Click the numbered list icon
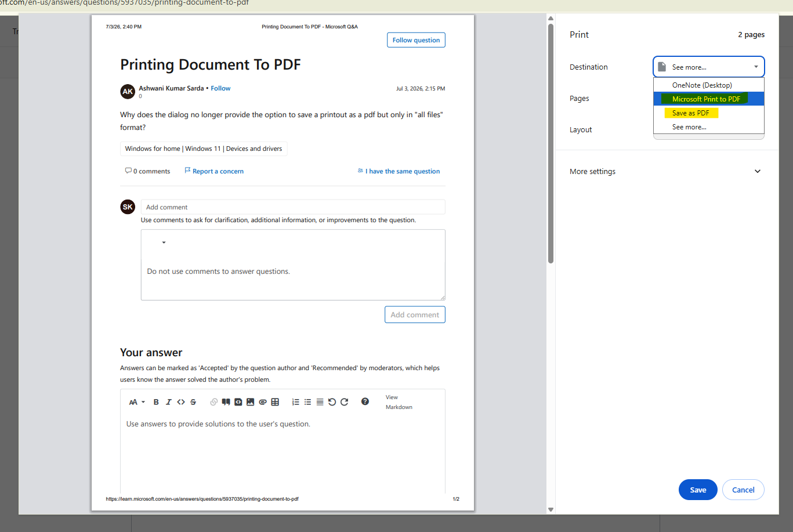 coord(295,402)
